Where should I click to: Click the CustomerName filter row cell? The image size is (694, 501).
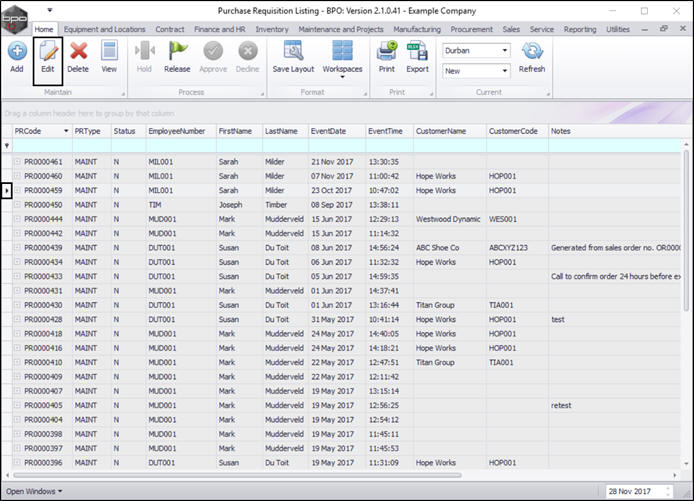pyautogui.click(x=449, y=146)
